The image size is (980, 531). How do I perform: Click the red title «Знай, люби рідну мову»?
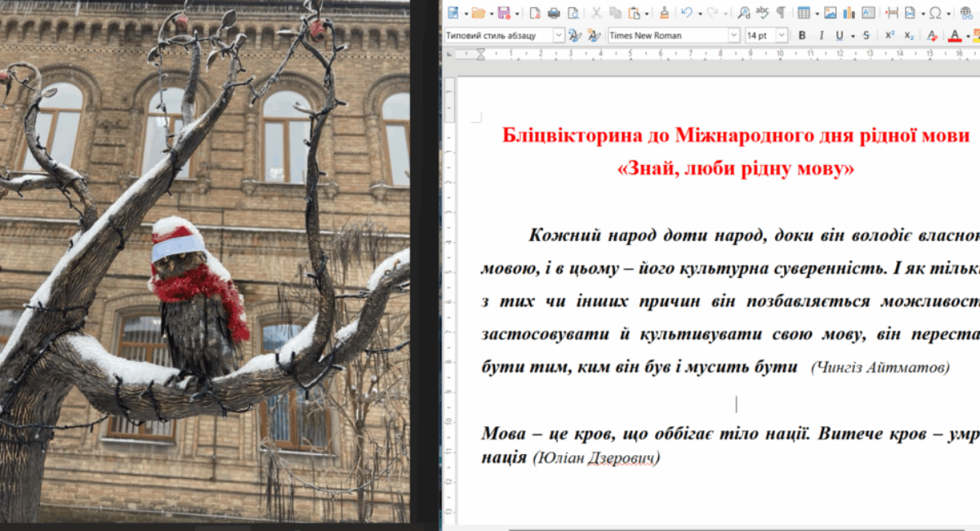tap(736, 169)
